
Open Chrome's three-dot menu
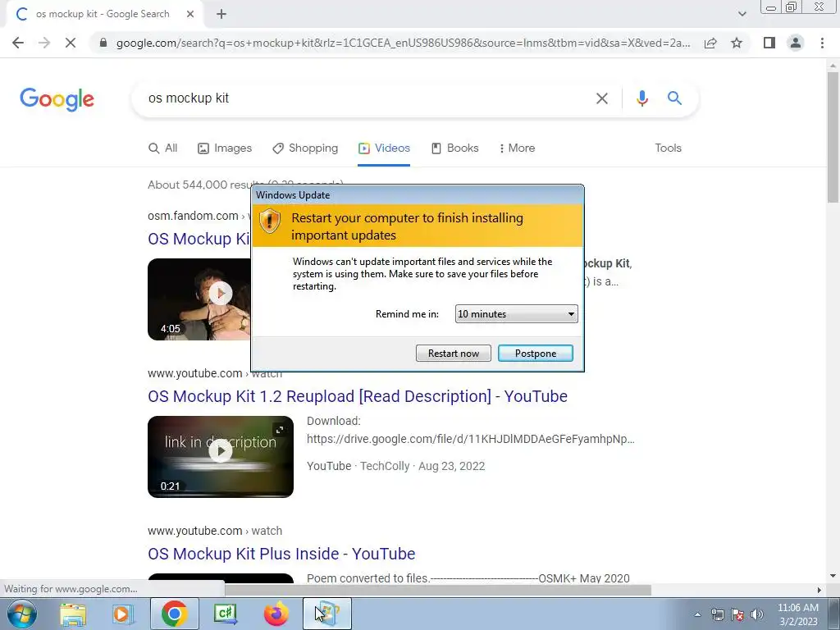pos(822,43)
